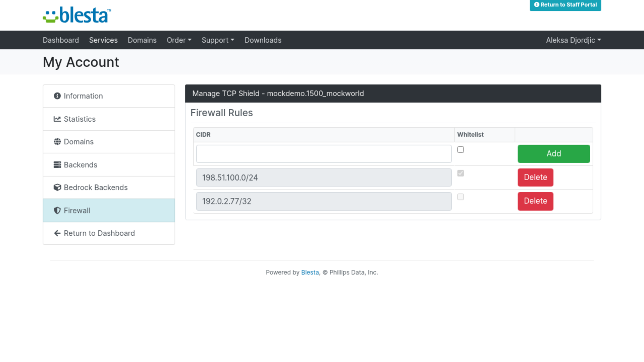Screen dimensions: 644x362
Task: Click the Backends server icon
Action: [x=57, y=165]
